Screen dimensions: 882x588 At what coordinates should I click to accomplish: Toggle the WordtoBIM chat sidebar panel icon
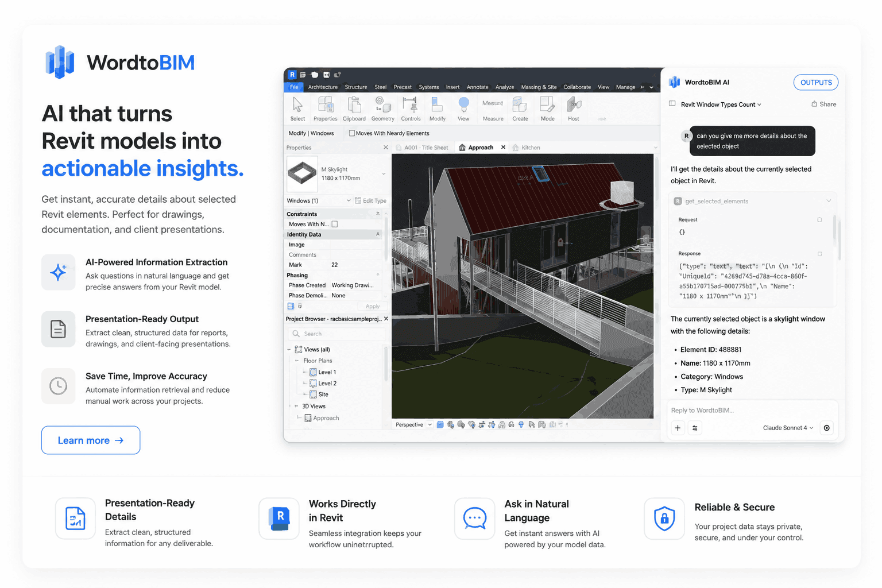[x=672, y=104]
